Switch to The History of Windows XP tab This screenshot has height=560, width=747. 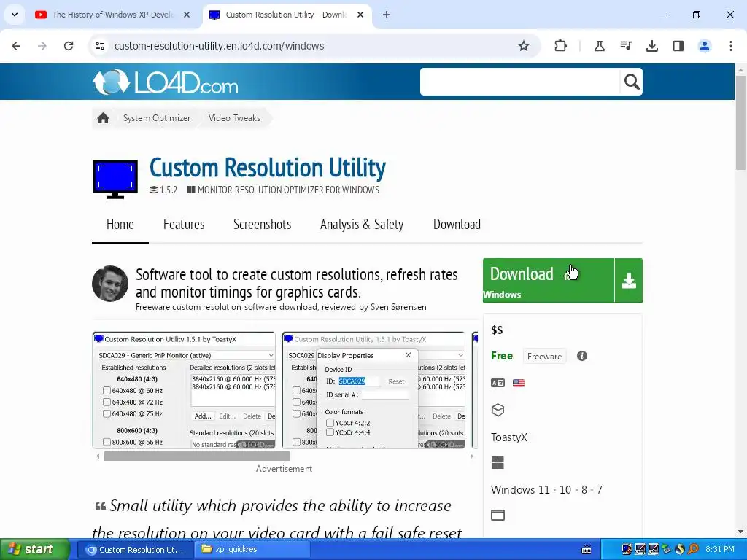[x=112, y=15]
